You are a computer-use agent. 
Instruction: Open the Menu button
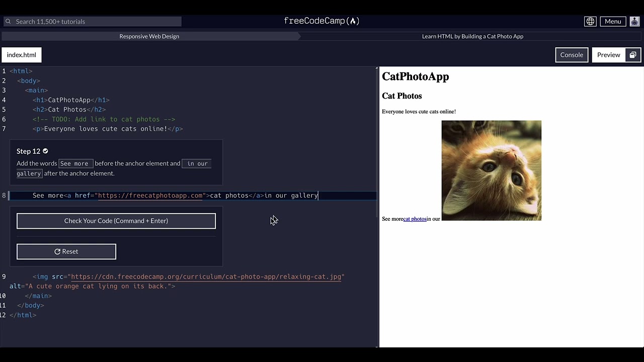(613, 21)
